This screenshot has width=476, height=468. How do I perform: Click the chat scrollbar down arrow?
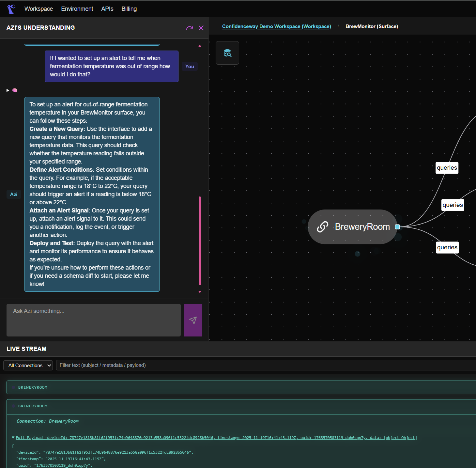[200, 292]
